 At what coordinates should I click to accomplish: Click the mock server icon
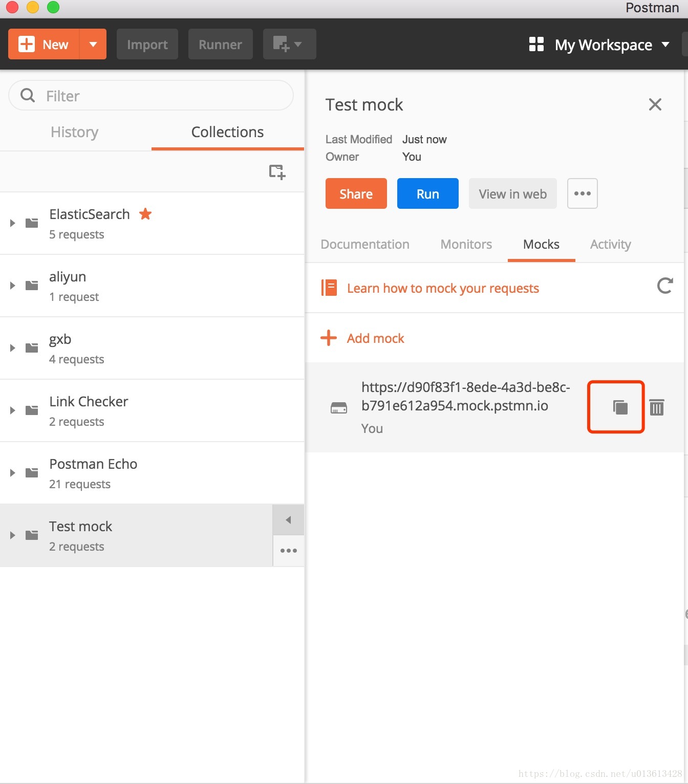click(x=339, y=408)
